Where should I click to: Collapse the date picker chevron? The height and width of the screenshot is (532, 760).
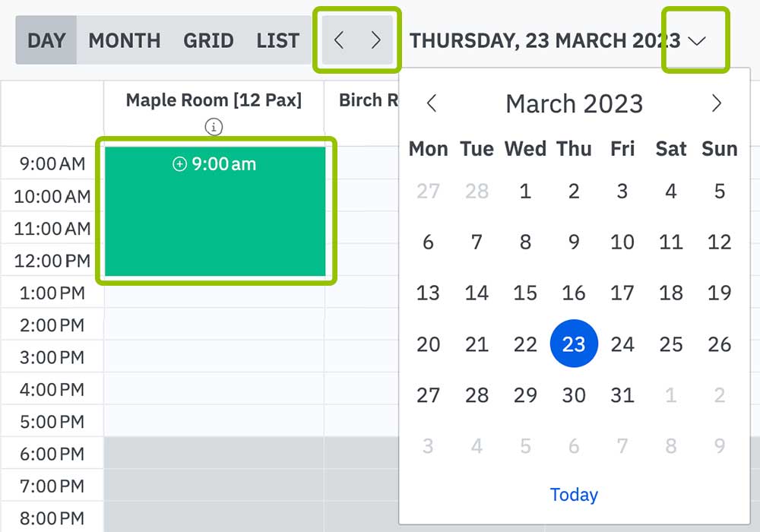coord(696,41)
